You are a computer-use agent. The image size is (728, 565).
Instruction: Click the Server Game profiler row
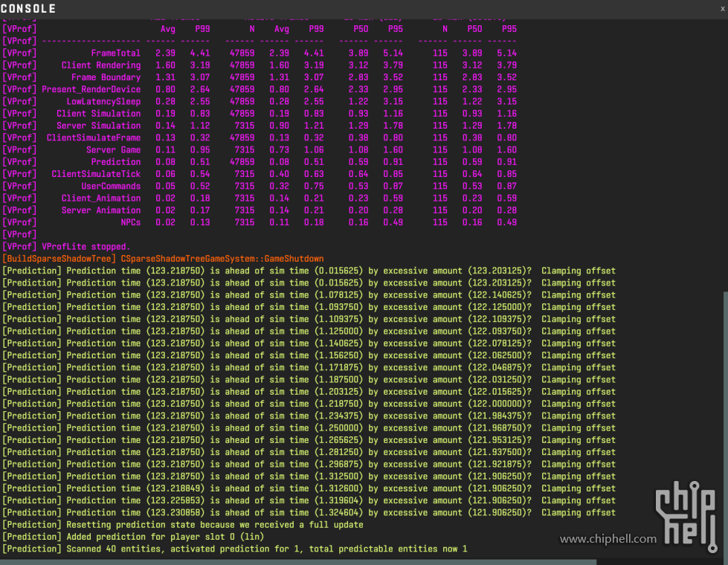(113, 150)
